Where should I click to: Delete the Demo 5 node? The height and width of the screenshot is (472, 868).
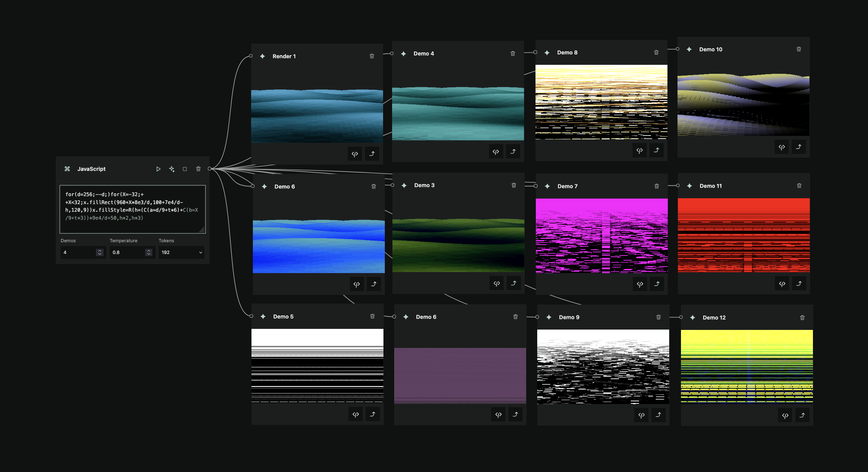click(x=372, y=316)
